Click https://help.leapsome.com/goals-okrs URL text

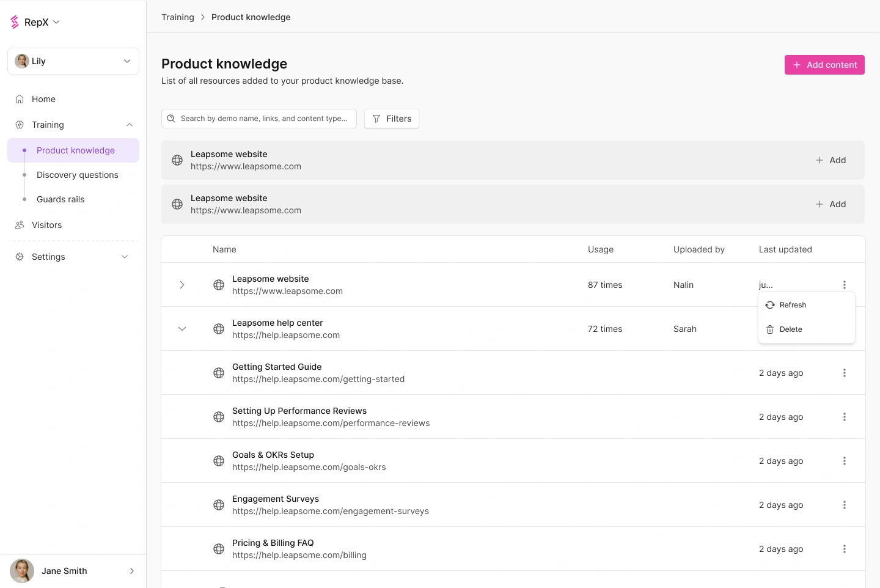[x=309, y=467]
